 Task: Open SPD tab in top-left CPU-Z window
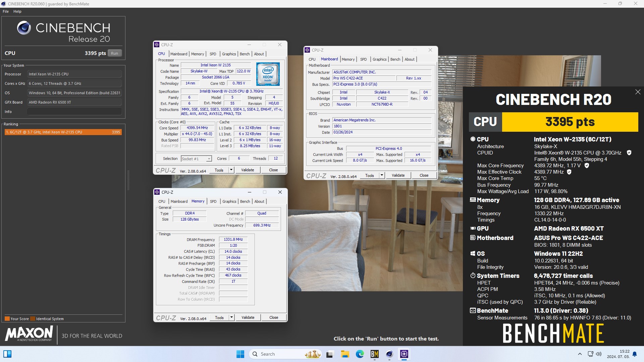tap(213, 54)
